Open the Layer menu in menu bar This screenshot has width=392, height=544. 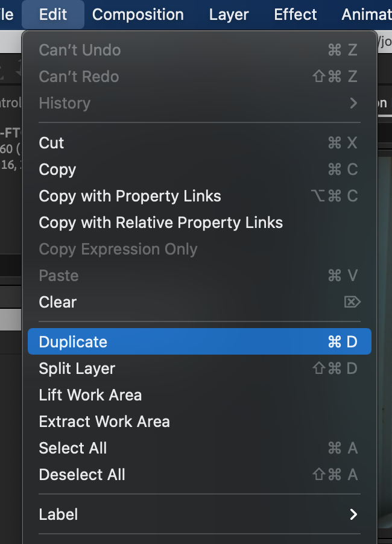coord(229,14)
